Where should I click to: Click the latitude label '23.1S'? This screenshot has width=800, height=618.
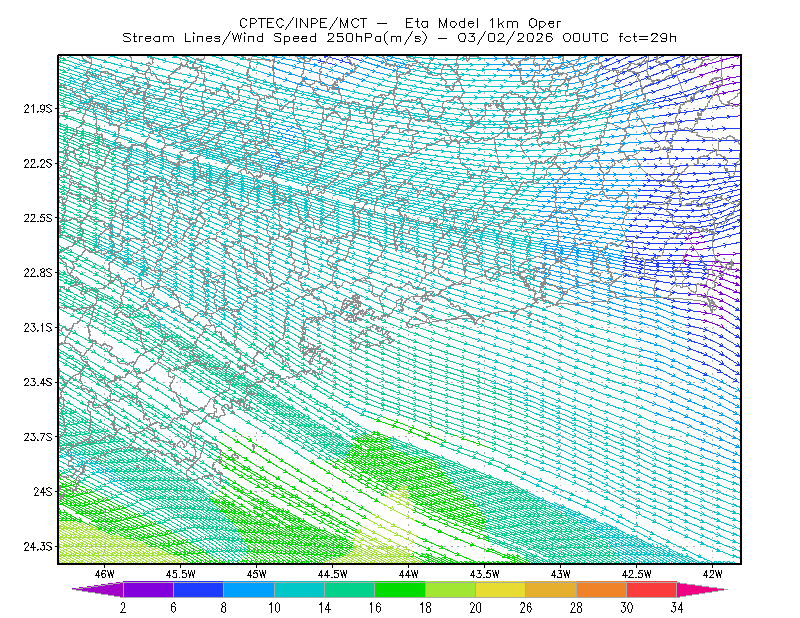pos(37,327)
